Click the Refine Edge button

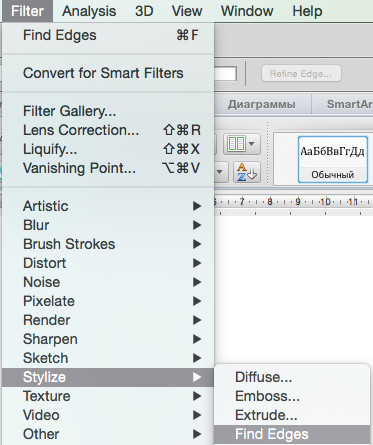pyautogui.click(x=301, y=73)
